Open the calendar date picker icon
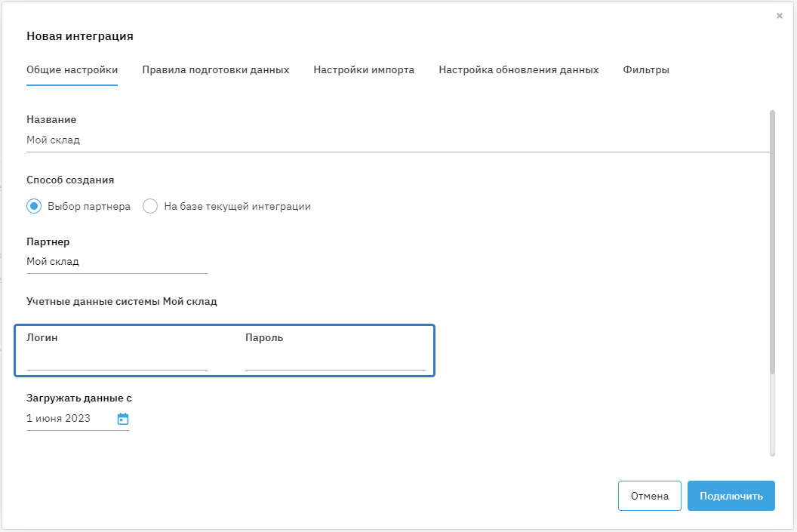The width and height of the screenshot is (797, 532). pos(123,419)
